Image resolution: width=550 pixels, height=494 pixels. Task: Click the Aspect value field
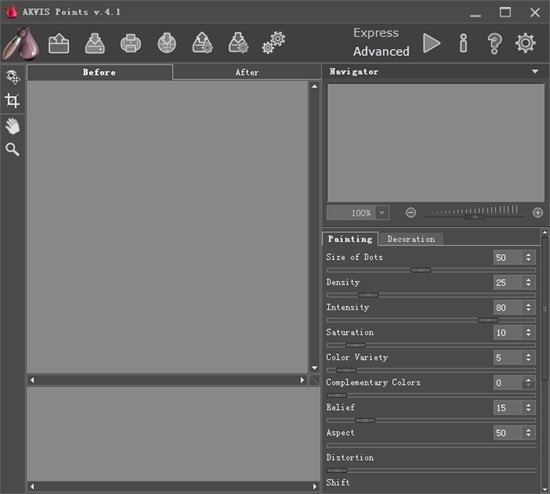(508, 433)
